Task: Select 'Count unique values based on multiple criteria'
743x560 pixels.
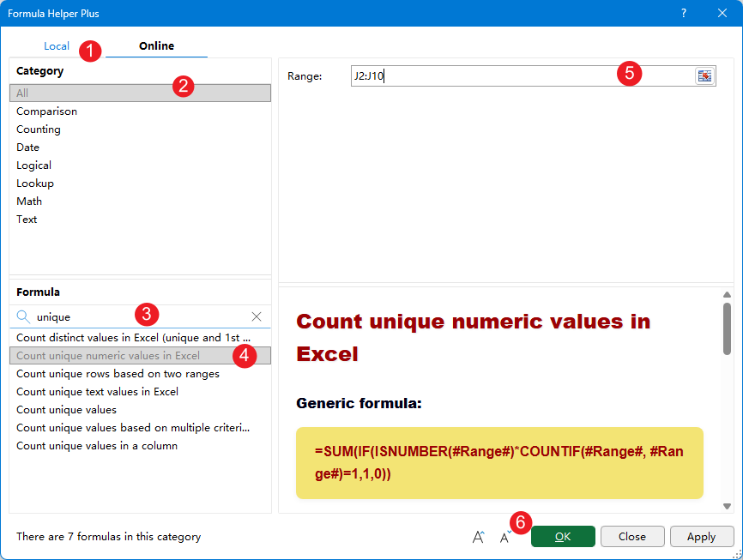Action: click(x=140, y=428)
